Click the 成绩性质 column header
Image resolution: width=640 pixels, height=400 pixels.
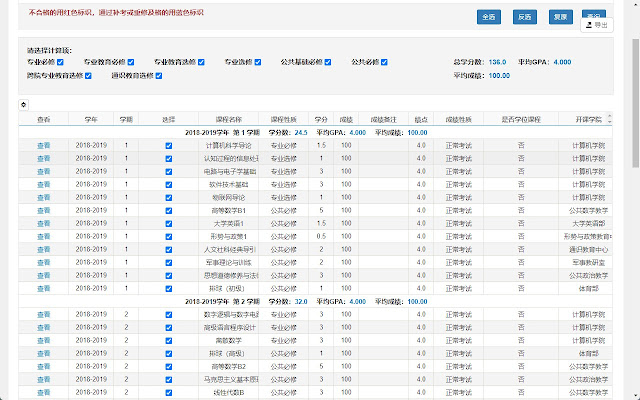[x=458, y=120]
